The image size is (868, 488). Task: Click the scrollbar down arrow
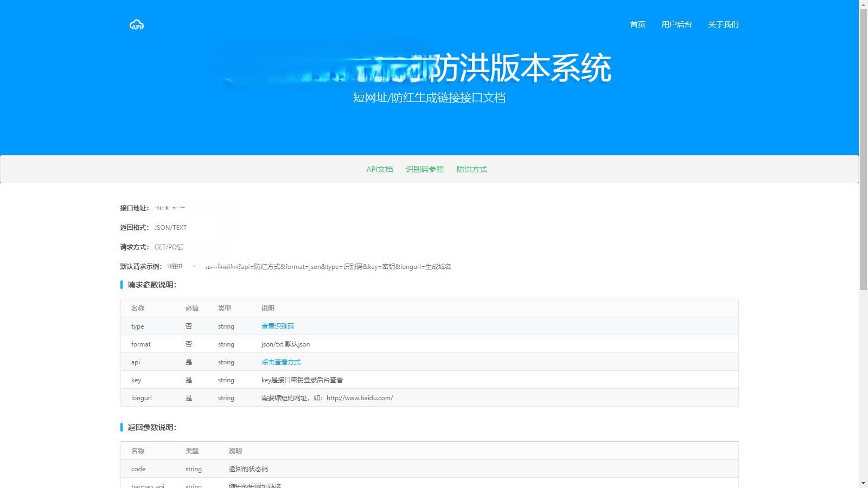click(863, 483)
